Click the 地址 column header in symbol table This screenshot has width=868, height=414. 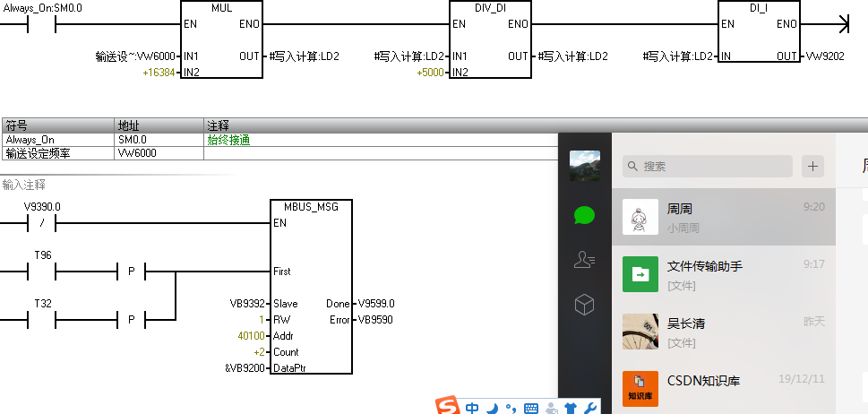[159, 125]
